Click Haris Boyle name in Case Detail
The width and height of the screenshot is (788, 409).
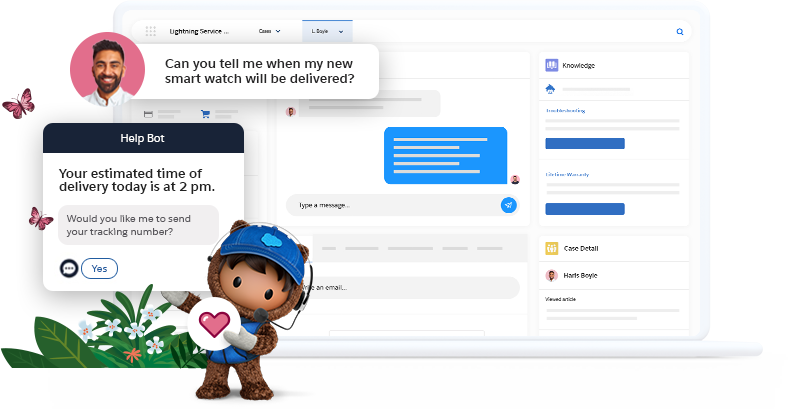(x=580, y=275)
